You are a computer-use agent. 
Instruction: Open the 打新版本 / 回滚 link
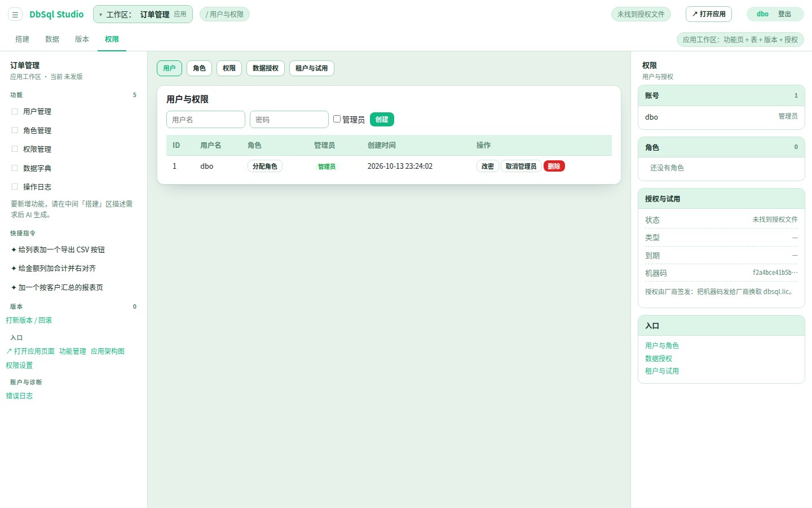click(x=29, y=320)
